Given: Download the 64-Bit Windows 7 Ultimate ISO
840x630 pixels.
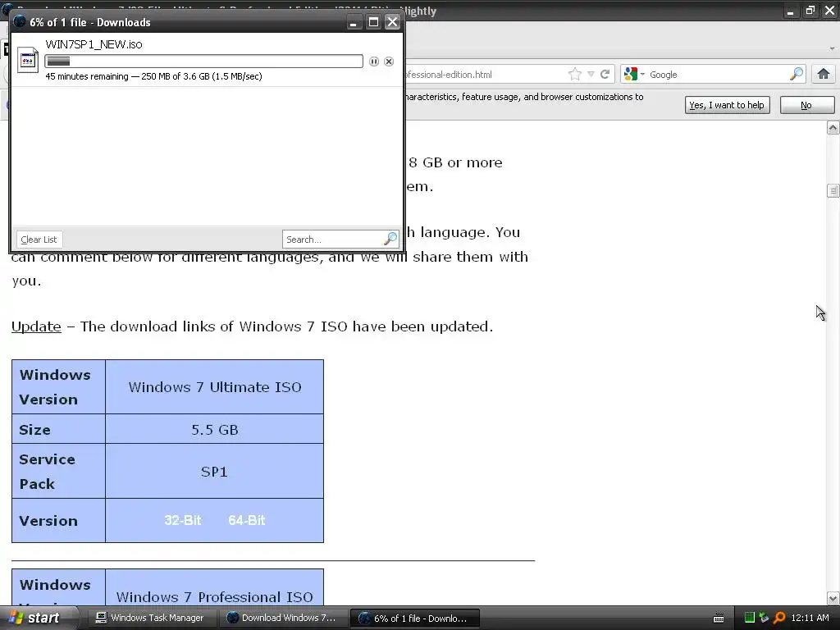Looking at the screenshot, I should click(x=246, y=520).
